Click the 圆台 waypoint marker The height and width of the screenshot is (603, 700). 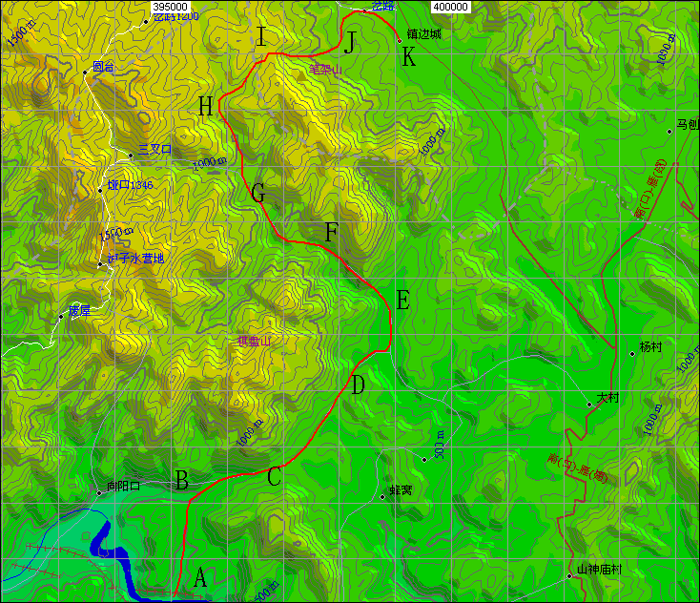(85, 73)
